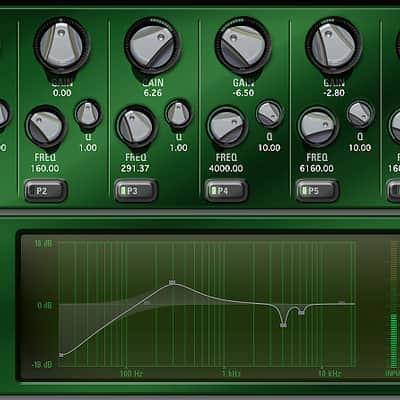The image size is (400, 400).
Task: Click the frequency value 160.00
Action: (x=45, y=168)
